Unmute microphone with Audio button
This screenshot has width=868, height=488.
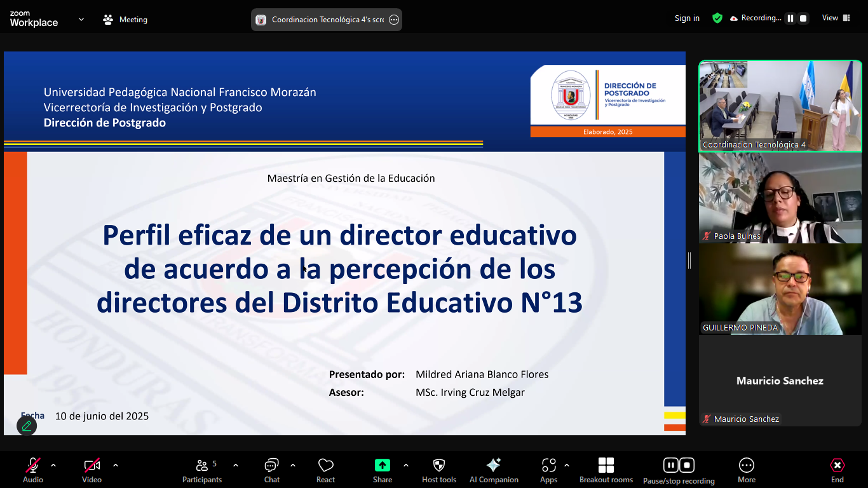click(33, 470)
